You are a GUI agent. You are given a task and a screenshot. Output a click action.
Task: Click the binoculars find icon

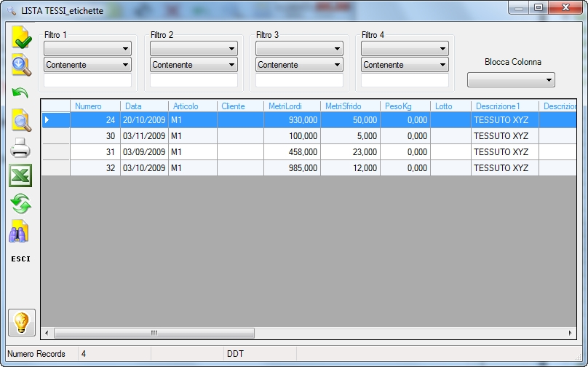click(x=19, y=231)
